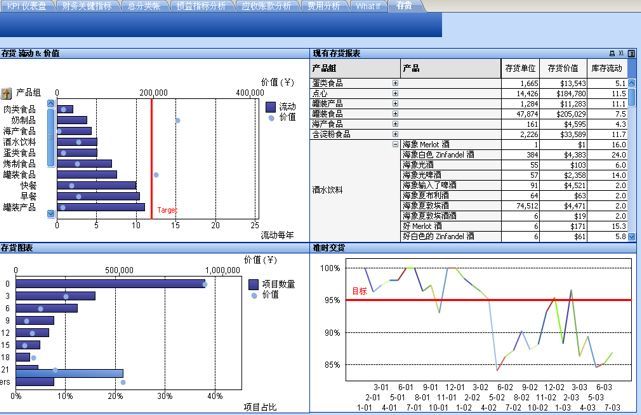Image resolution: width=641 pixels, height=415 pixels.
Task: Sort by the 存货价值 column header
Action: pyautogui.click(x=565, y=67)
